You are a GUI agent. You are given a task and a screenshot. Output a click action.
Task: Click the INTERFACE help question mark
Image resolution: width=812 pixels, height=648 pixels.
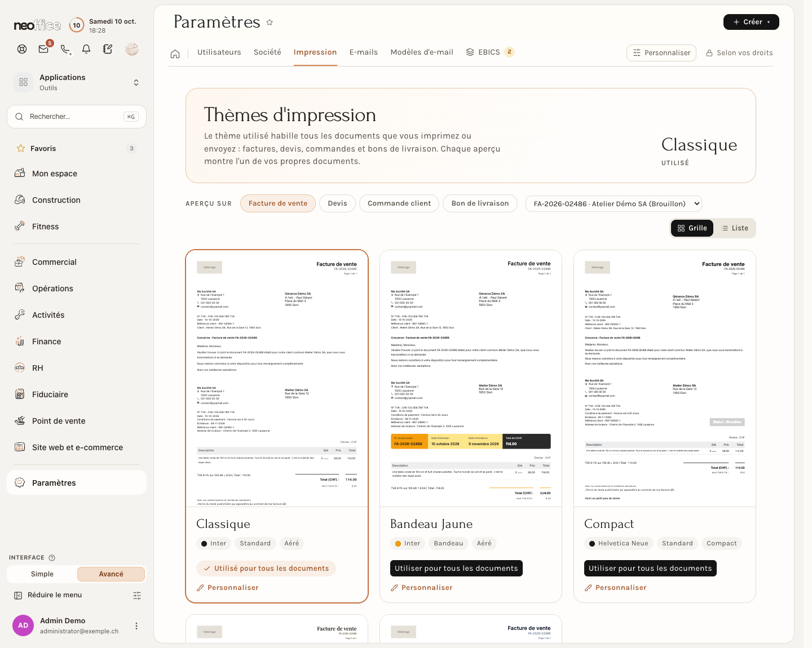coord(52,558)
